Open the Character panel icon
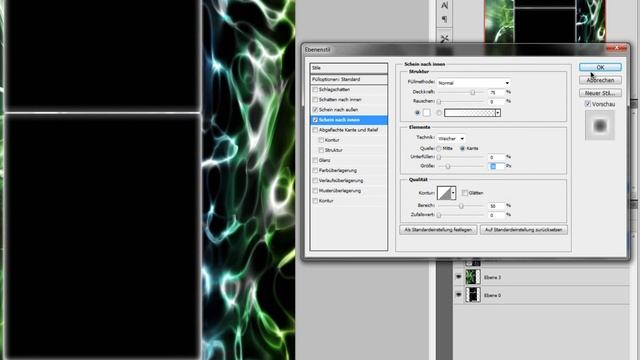Image resolution: width=640 pixels, height=360 pixels. (444, 6)
